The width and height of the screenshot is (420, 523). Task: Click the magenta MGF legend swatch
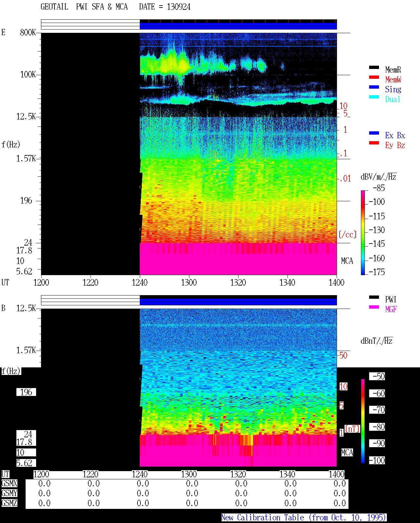374,307
